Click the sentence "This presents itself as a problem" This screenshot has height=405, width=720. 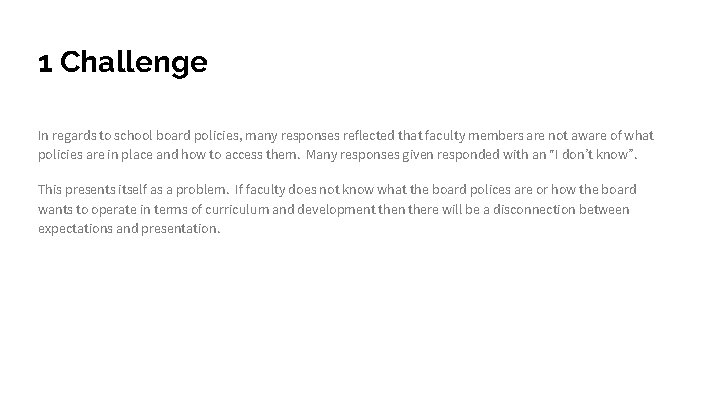coord(133,189)
